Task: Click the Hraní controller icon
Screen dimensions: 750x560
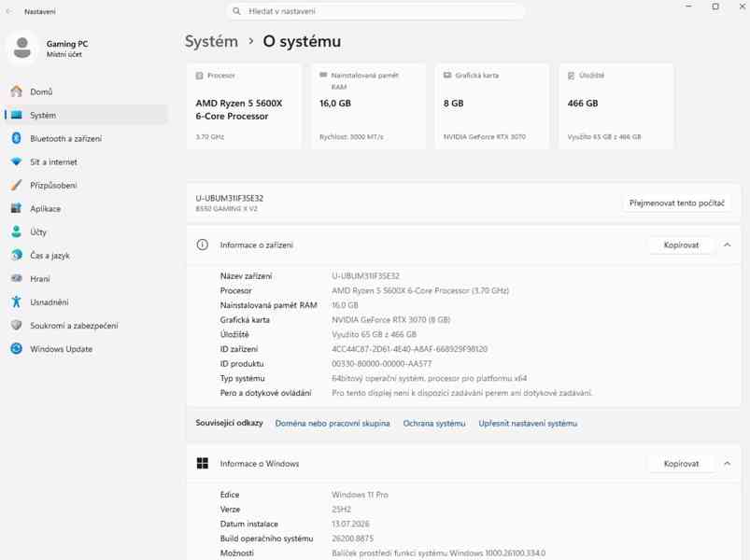Action: tap(16, 278)
